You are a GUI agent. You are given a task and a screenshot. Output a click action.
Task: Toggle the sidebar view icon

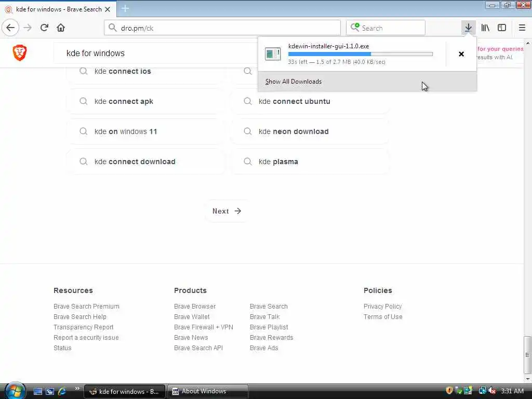(x=502, y=28)
